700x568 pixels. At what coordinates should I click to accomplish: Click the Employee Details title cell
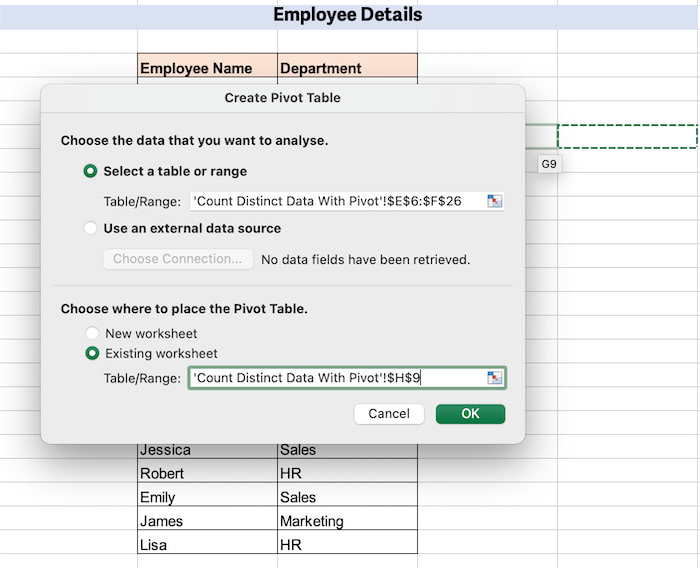coord(348,15)
